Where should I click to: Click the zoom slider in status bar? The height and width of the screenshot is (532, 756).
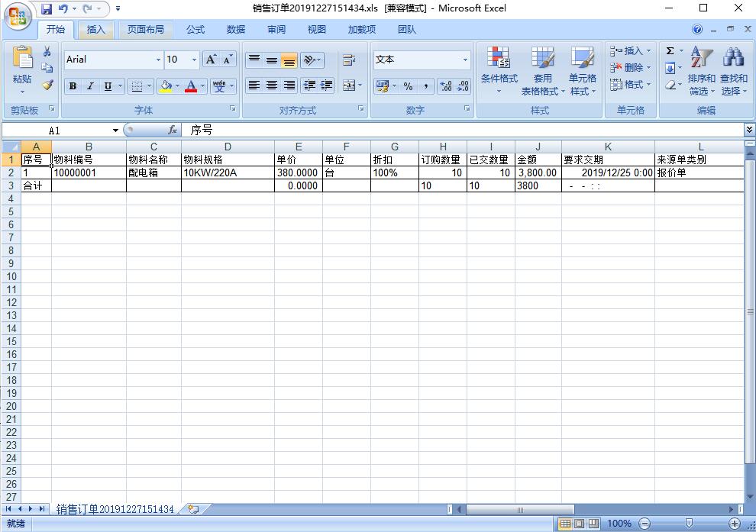(x=689, y=524)
